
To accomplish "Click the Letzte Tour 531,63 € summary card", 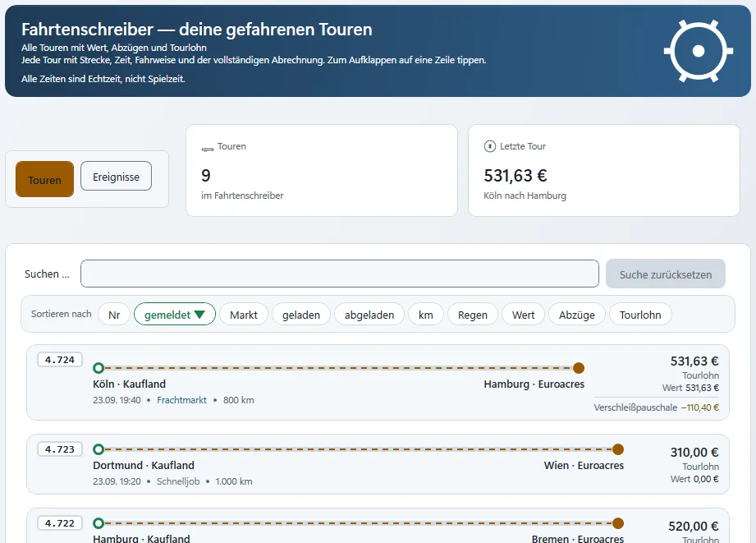I will (603, 170).
